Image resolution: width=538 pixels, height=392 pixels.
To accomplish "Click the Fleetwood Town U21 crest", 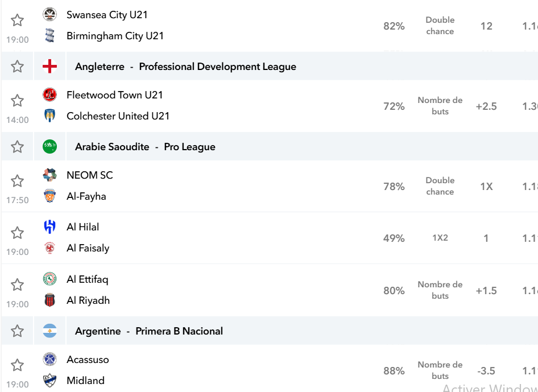I will click(x=49, y=95).
